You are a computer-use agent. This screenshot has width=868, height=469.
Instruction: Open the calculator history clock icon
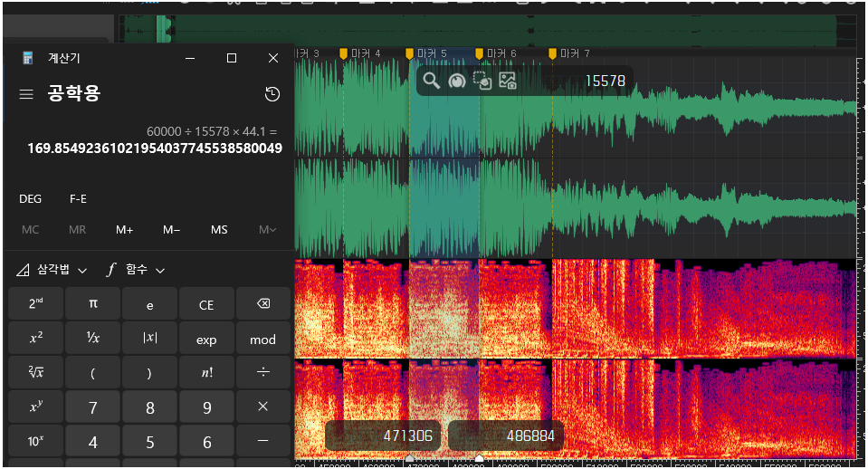pos(272,94)
